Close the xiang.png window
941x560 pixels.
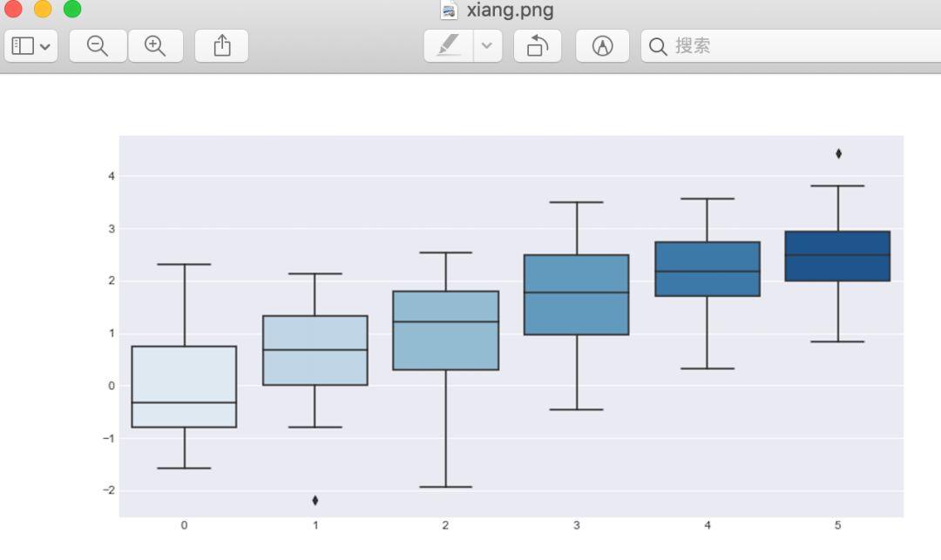(x=13, y=9)
